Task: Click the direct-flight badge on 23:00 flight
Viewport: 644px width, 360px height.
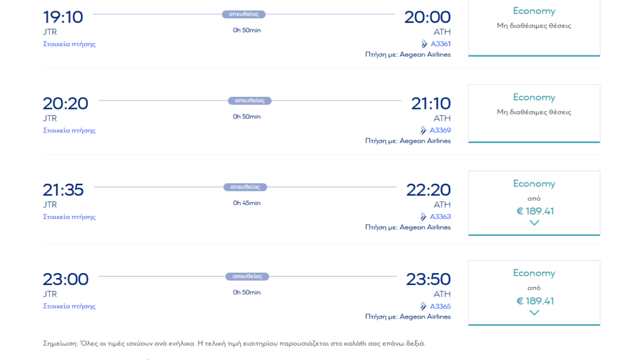Action: (x=247, y=276)
